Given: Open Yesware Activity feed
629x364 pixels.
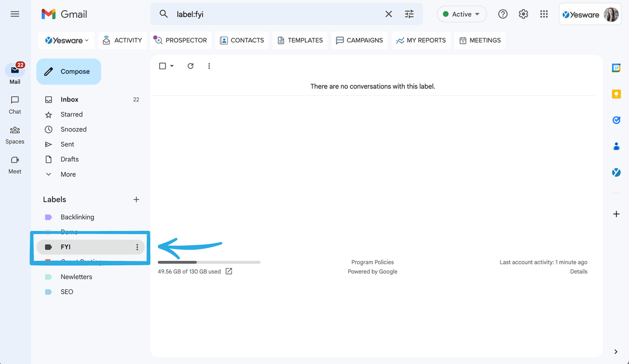Looking at the screenshot, I should pyautogui.click(x=122, y=40).
